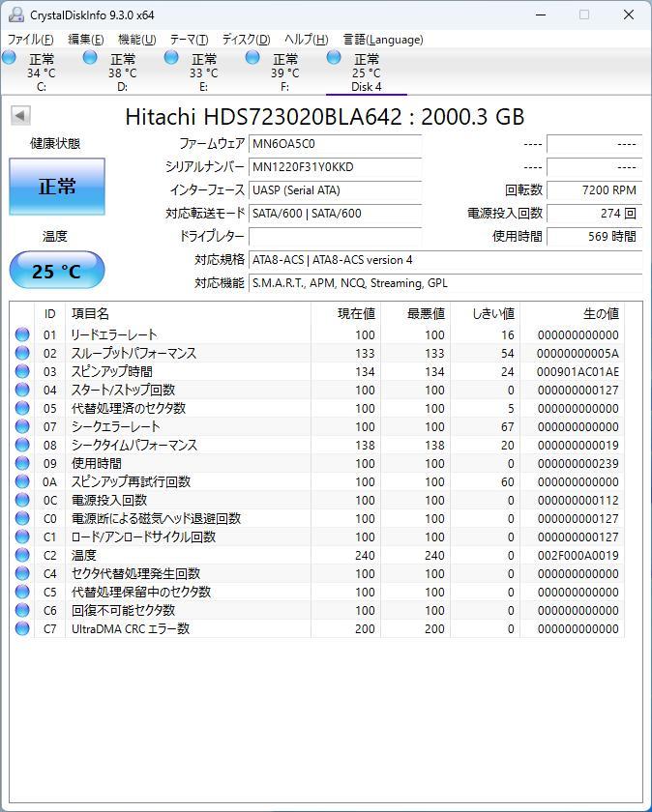Click status orb for attribute 04 スタート/ストップ回数
Viewport: 652px width, 812px height.
(x=22, y=390)
